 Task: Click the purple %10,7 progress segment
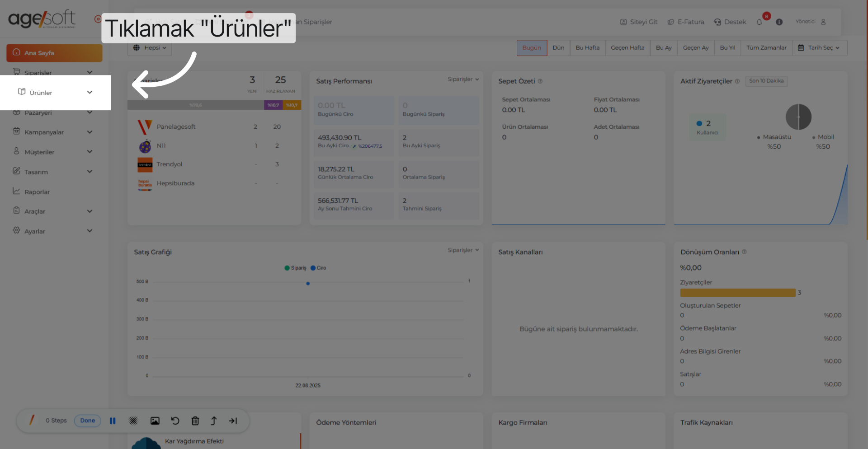(273, 105)
